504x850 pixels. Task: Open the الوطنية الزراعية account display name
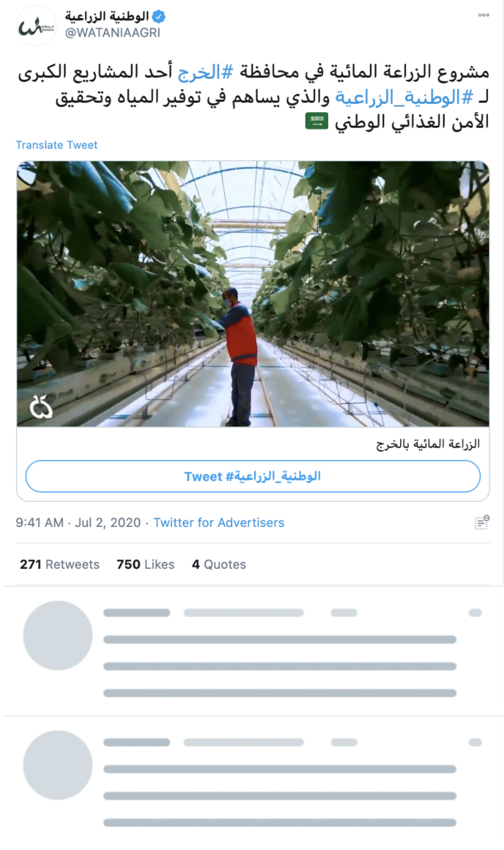tap(106, 17)
